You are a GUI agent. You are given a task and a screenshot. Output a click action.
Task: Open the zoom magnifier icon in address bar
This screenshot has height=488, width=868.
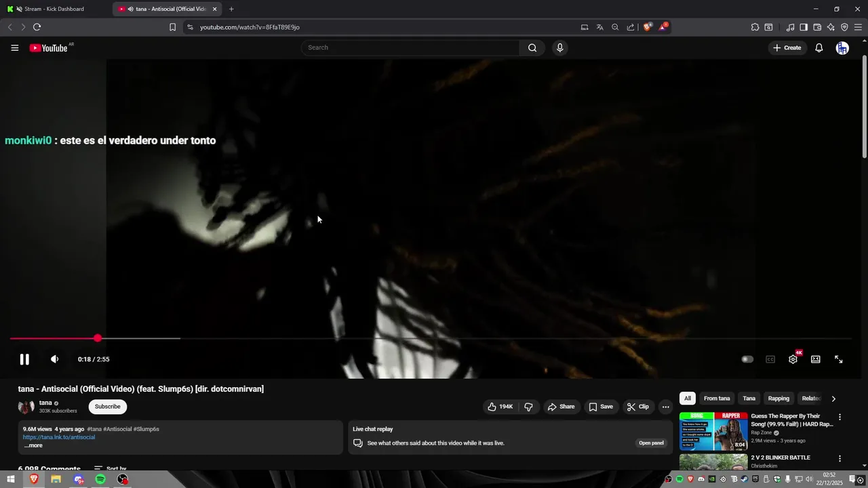click(x=615, y=27)
